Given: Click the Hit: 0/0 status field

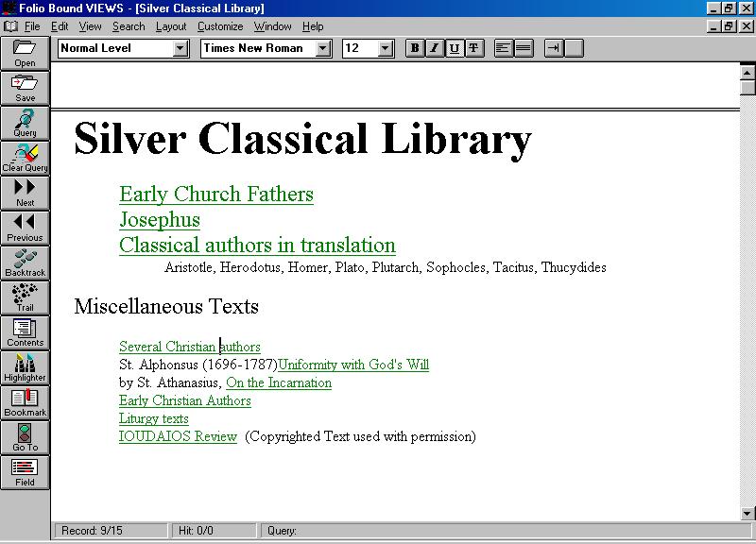Looking at the screenshot, I should click(x=215, y=531).
